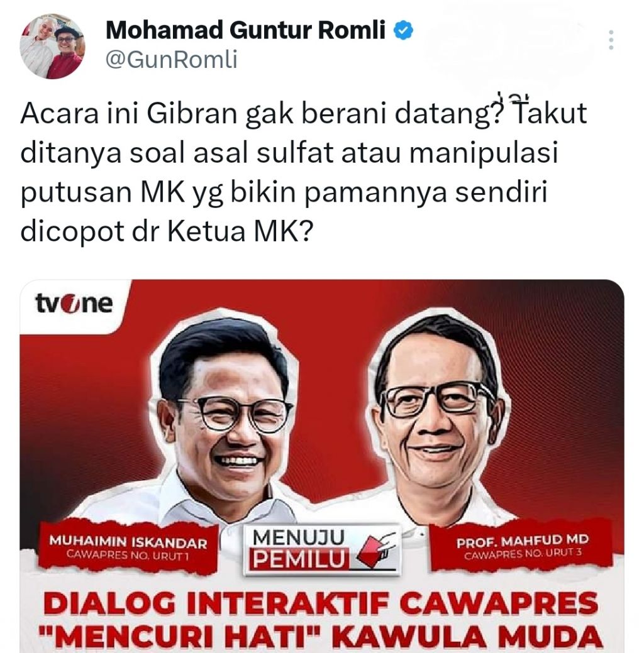Click the Muhaimin Iskandar name banner
The image size is (644, 653).
128,547
